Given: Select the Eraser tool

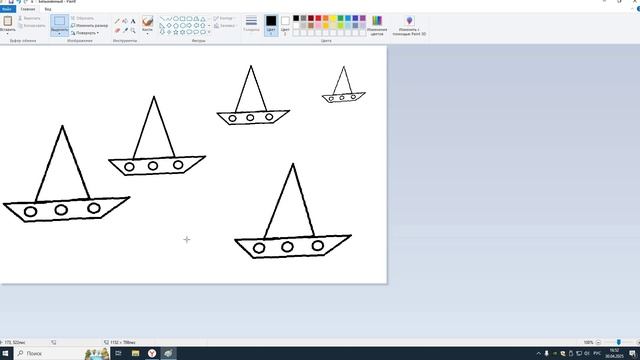Looking at the screenshot, I should [118, 30].
